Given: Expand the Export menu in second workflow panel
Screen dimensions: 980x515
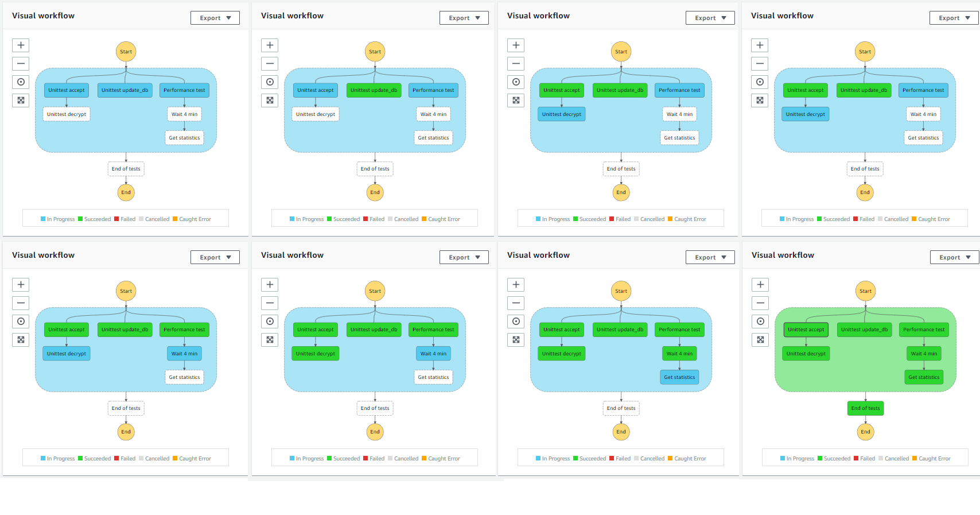Looking at the screenshot, I should pyautogui.click(x=464, y=17).
